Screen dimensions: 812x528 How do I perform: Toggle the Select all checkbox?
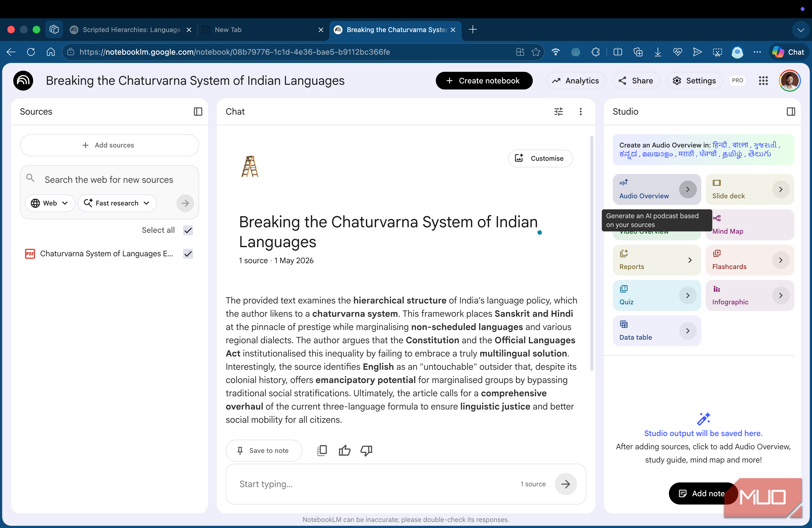[188, 230]
